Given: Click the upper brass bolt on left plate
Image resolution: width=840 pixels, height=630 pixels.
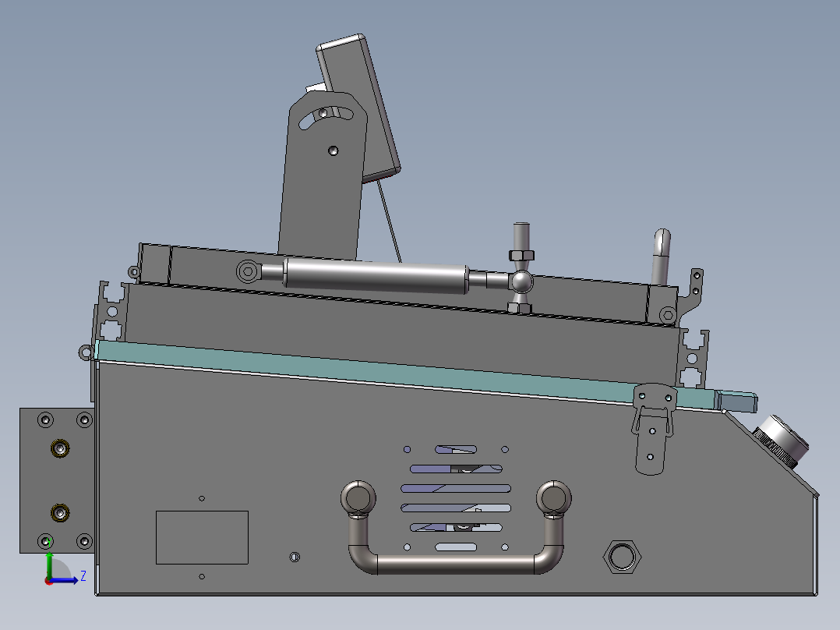Looking at the screenshot, I should (60, 448).
